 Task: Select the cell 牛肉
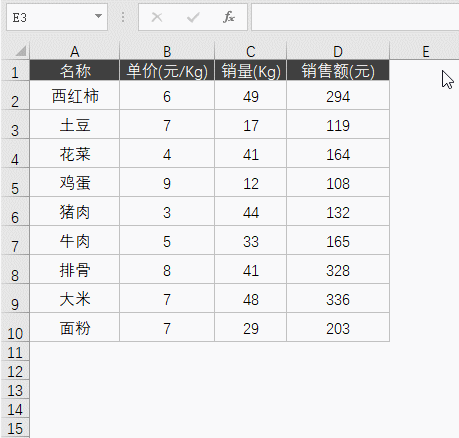(75, 240)
